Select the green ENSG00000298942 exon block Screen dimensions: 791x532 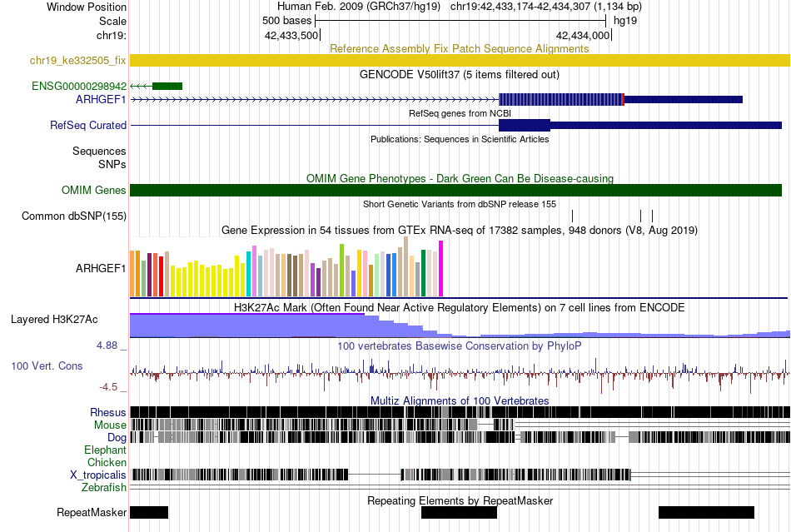(167, 87)
